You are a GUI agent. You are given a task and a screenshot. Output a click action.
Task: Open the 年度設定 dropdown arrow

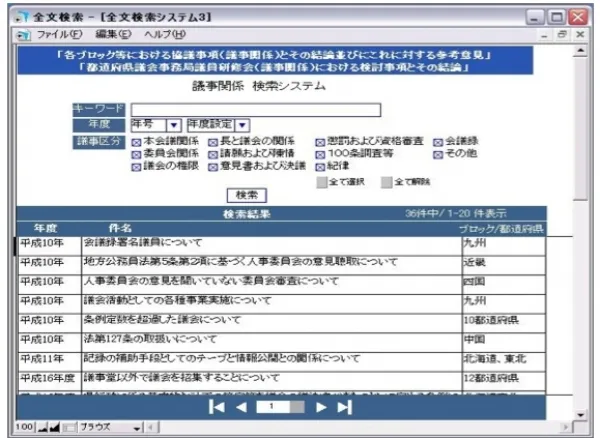tap(242, 125)
